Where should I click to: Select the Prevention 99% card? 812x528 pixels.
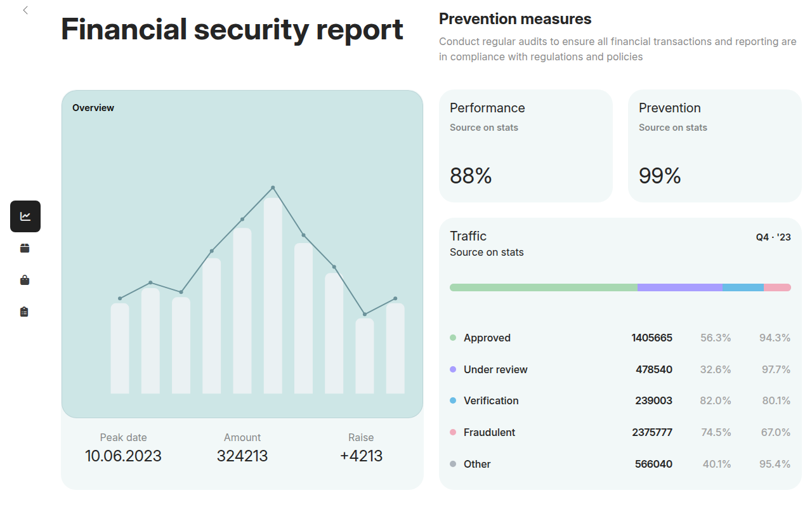pos(714,146)
